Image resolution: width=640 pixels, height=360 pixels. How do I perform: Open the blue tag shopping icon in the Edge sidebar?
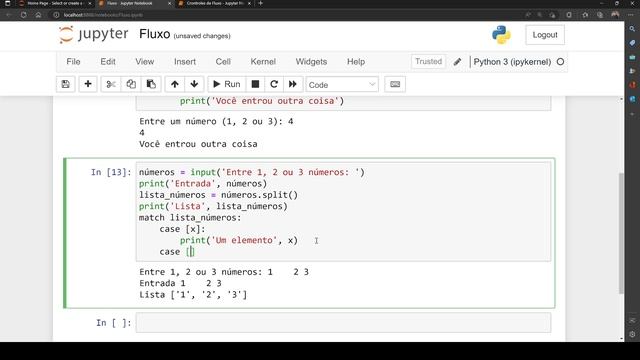[632, 43]
